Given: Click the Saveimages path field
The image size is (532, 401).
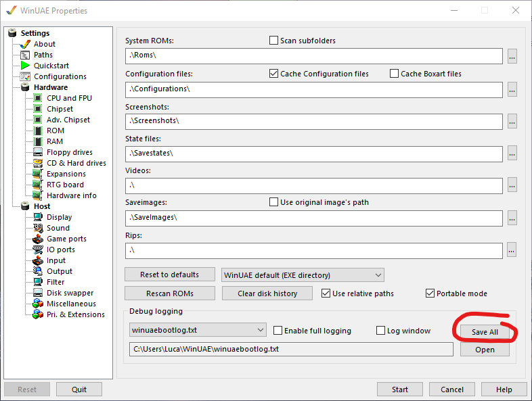Looking at the screenshot, I should coord(314,218).
